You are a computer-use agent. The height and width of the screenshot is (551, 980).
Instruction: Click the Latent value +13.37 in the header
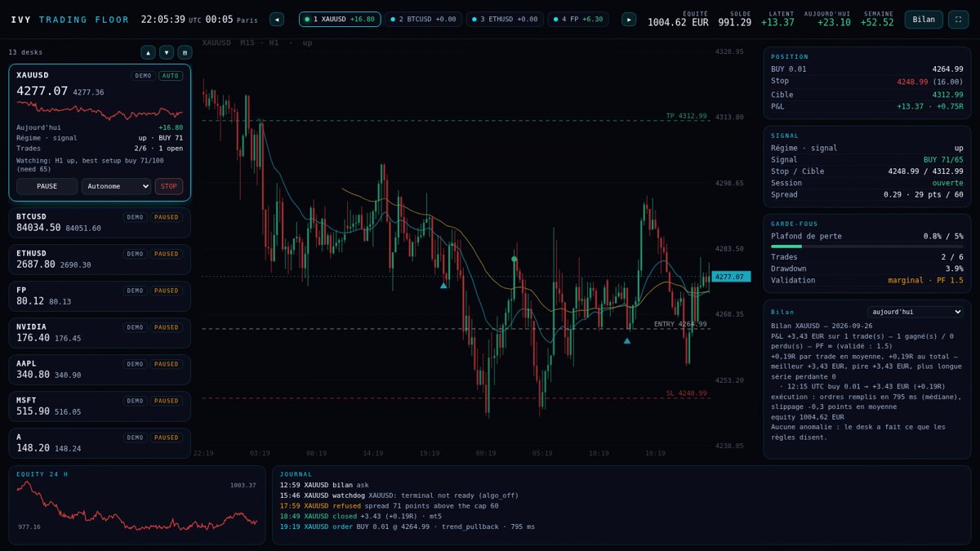(x=777, y=23)
